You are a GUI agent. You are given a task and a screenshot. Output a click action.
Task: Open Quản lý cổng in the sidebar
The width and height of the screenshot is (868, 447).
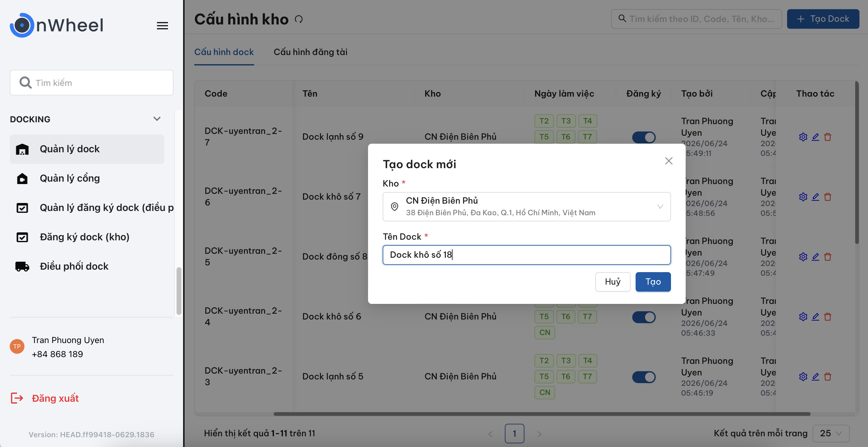click(87, 179)
